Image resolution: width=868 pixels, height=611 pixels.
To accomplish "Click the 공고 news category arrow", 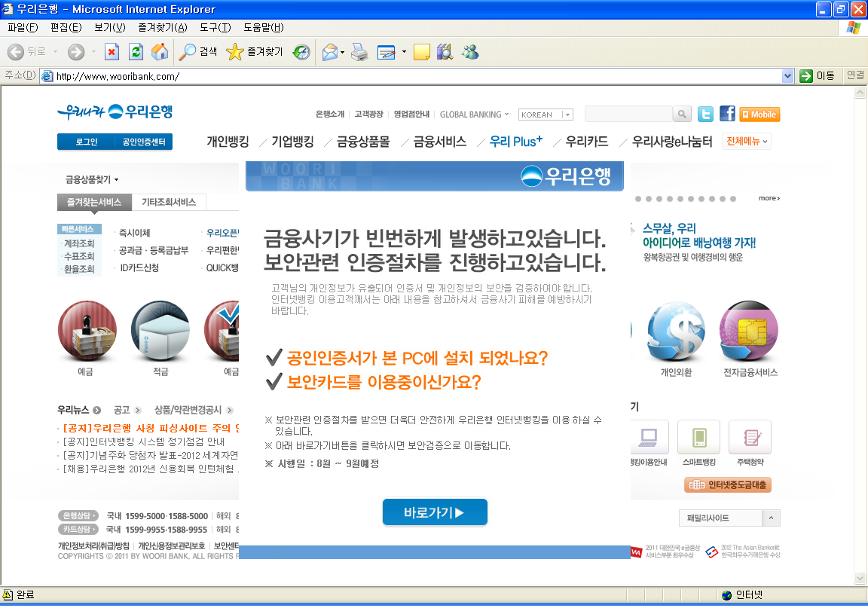I will tap(138, 410).
